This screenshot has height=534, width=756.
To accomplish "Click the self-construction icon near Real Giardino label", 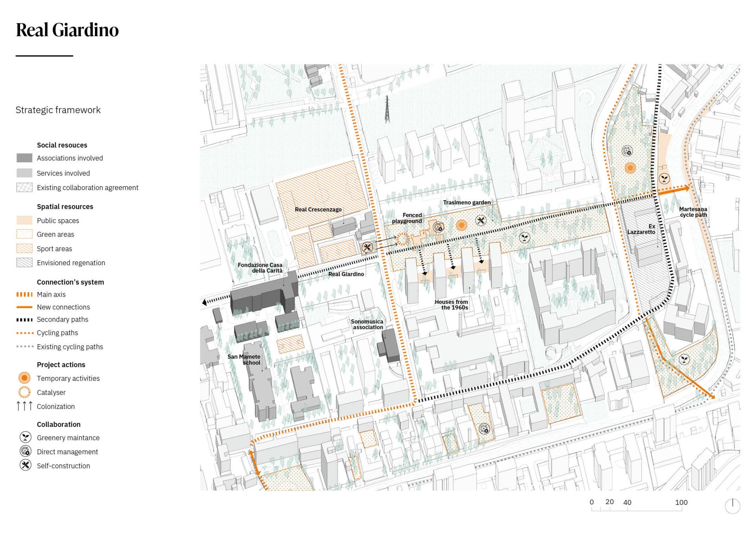I will click(x=367, y=248).
